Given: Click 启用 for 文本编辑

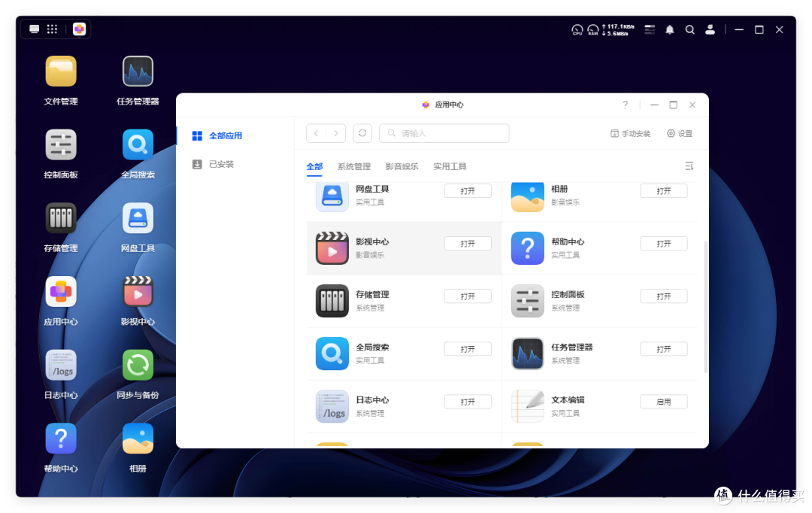Looking at the screenshot, I should [663, 402].
